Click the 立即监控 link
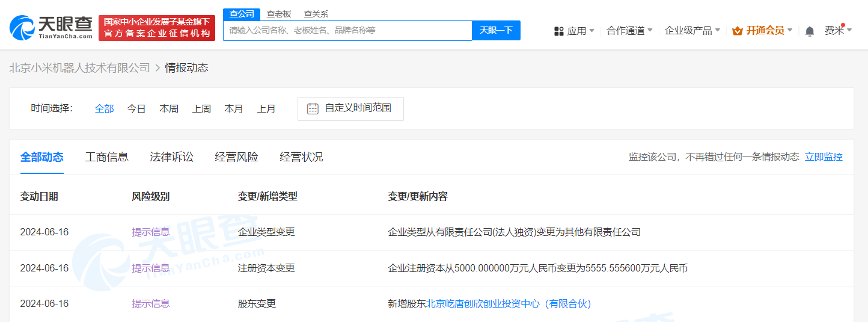The width and height of the screenshot is (868, 322). coord(824,157)
